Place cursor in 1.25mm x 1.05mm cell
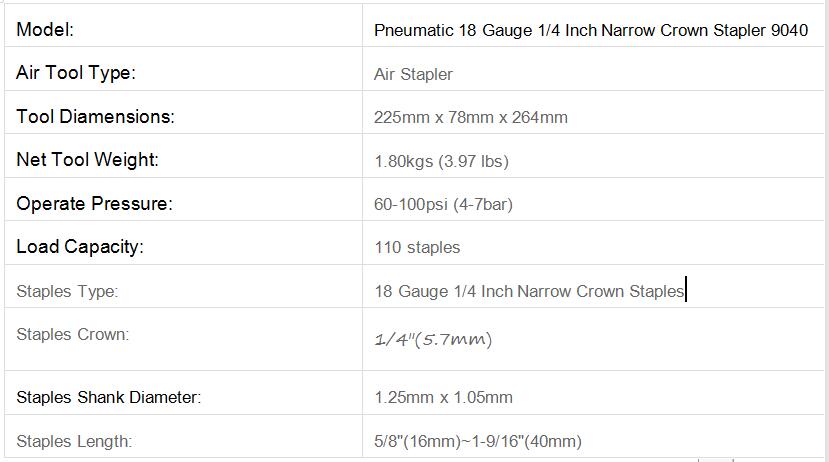829x462 pixels. coord(593,393)
